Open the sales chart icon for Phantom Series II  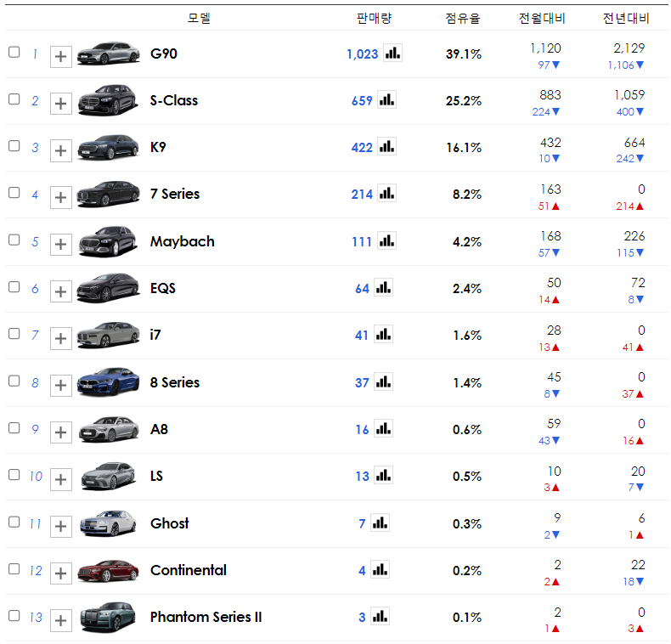[380, 617]
